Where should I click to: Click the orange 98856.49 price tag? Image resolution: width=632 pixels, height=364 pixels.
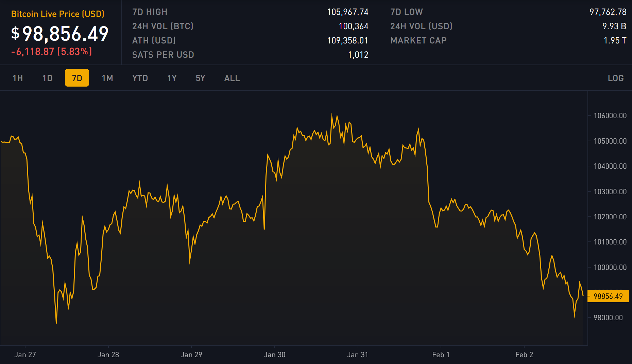[608, 296]
